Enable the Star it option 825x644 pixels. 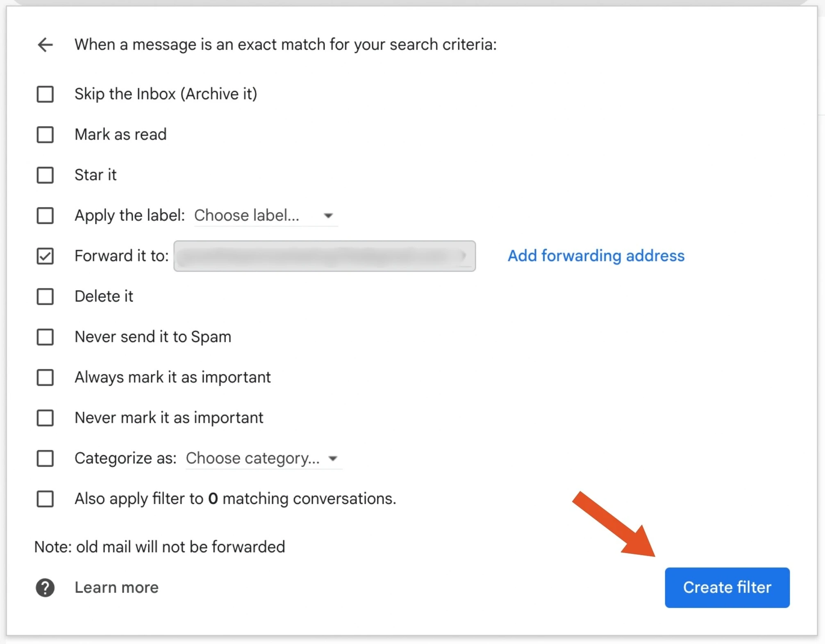coord(45,175)
